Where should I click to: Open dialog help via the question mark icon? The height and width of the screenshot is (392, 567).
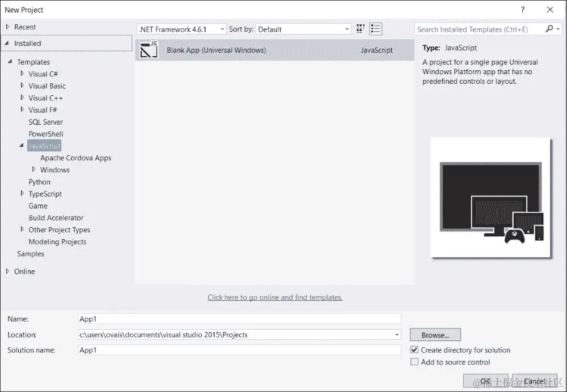pyautogui.click(x=522, y=10)
